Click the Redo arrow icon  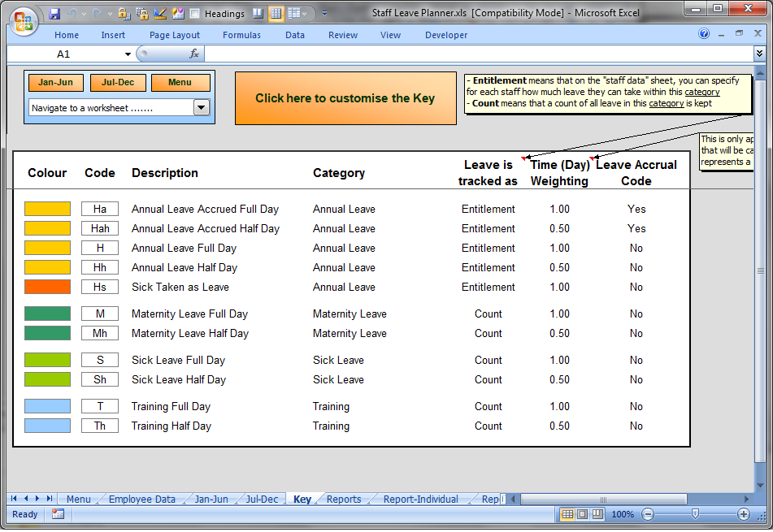[98, 13]
